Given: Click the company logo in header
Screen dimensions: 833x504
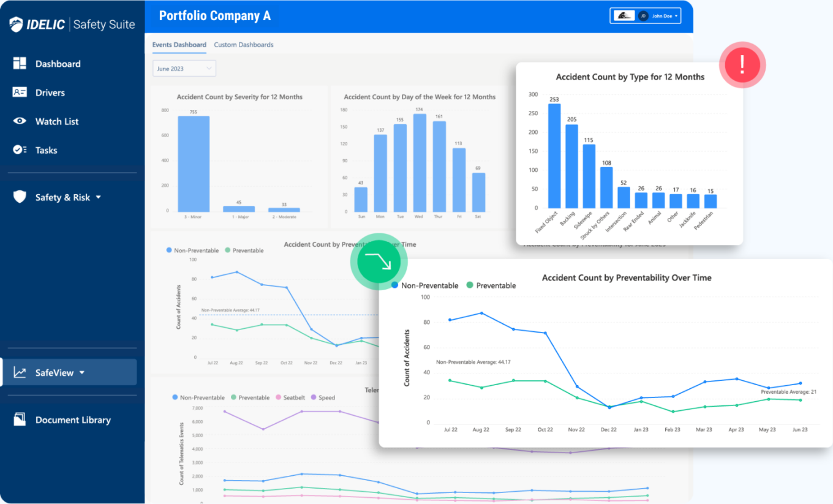Looking at the screenshot, I should click(624, 16).
